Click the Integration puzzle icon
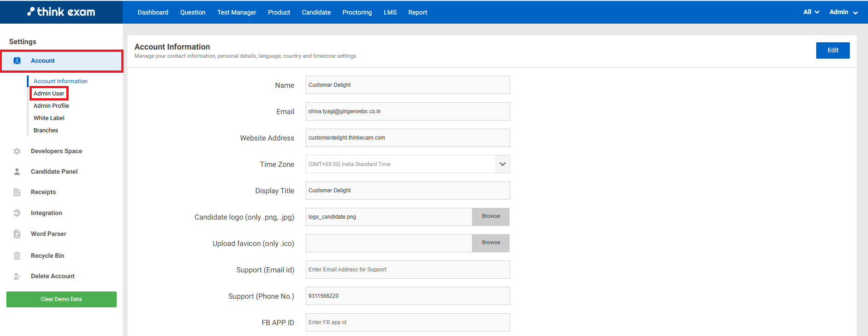868x336 pixels. pos(17,213)
